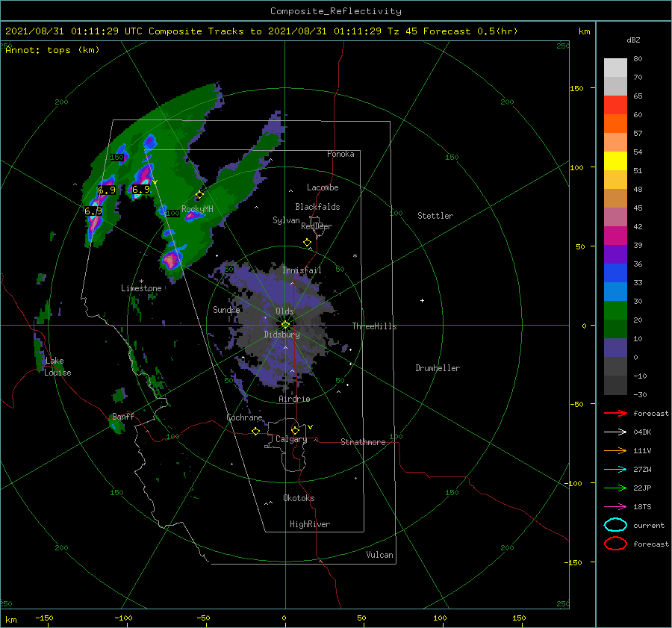Select the 10 dBZ slate blue swatch
This screenshot has width=672, height=628.
click(x=615, y=348)
